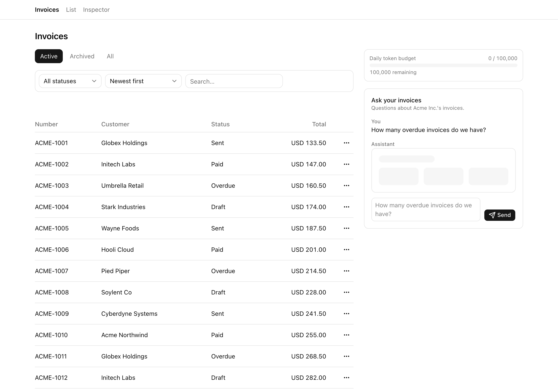Viewport: 558px width, 392px height.
Task: Click total USD 255.00
Action: click(309, 335)
